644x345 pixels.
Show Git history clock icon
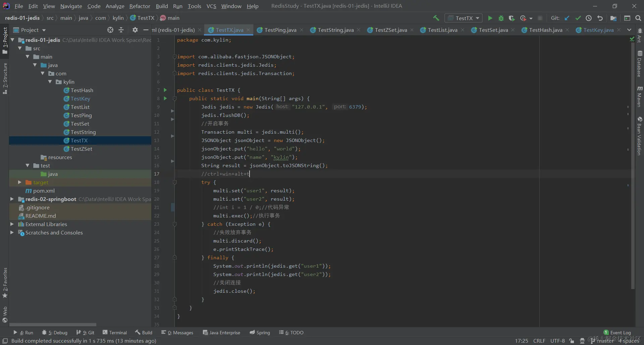pyautogui.click(x=589, y=18)
